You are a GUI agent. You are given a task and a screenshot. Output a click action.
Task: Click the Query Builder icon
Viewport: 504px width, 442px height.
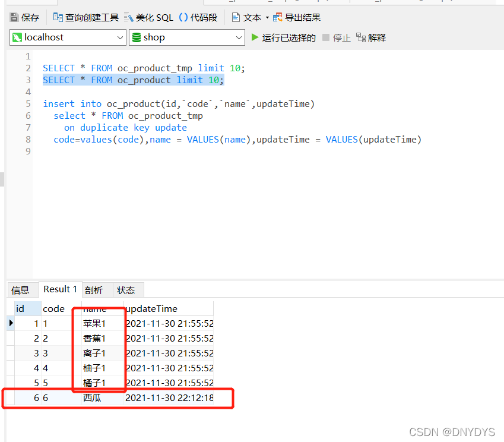pyautogui.click(x=58, y=17)
